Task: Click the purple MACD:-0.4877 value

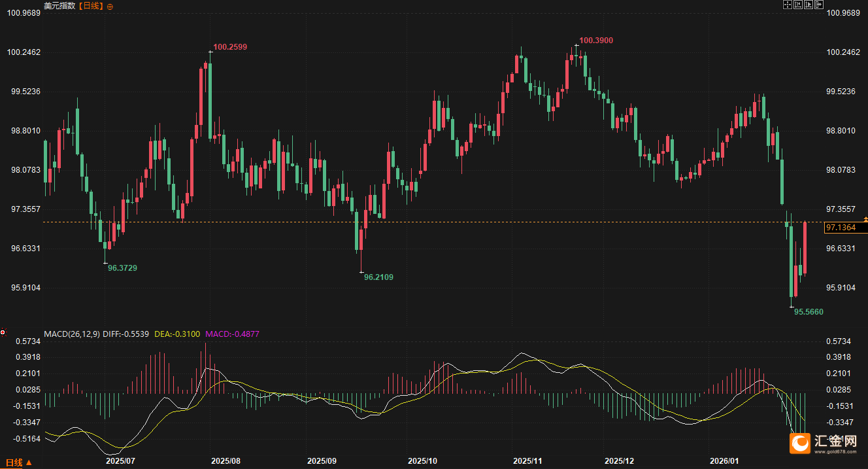Action: [232, 334]
